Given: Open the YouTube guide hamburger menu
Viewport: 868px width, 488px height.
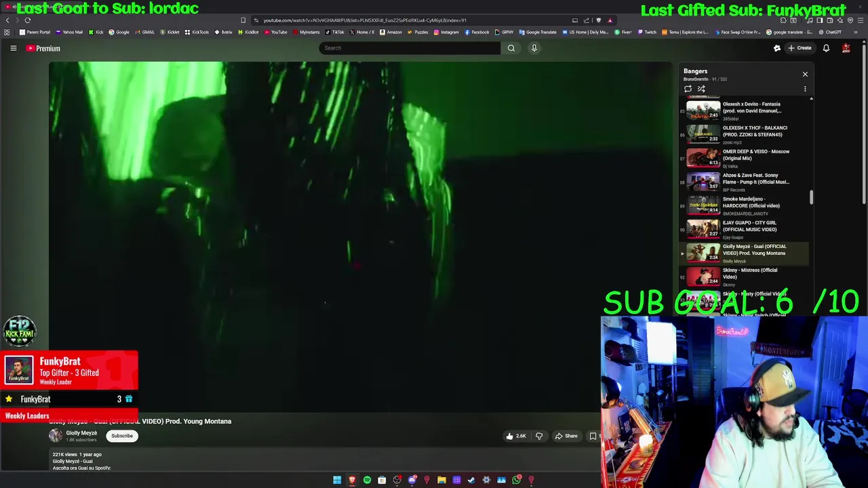Looking at the screenshot, I should coord(13,48).
